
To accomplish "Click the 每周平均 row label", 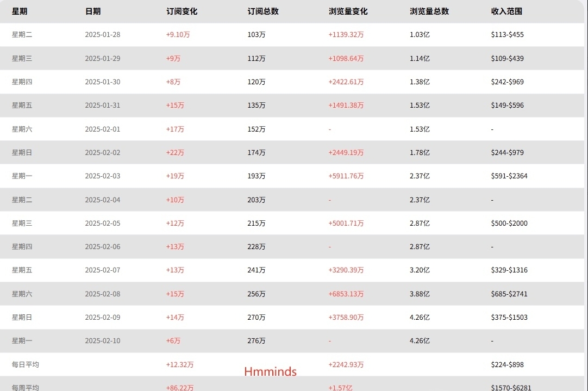I will point(25,388).
